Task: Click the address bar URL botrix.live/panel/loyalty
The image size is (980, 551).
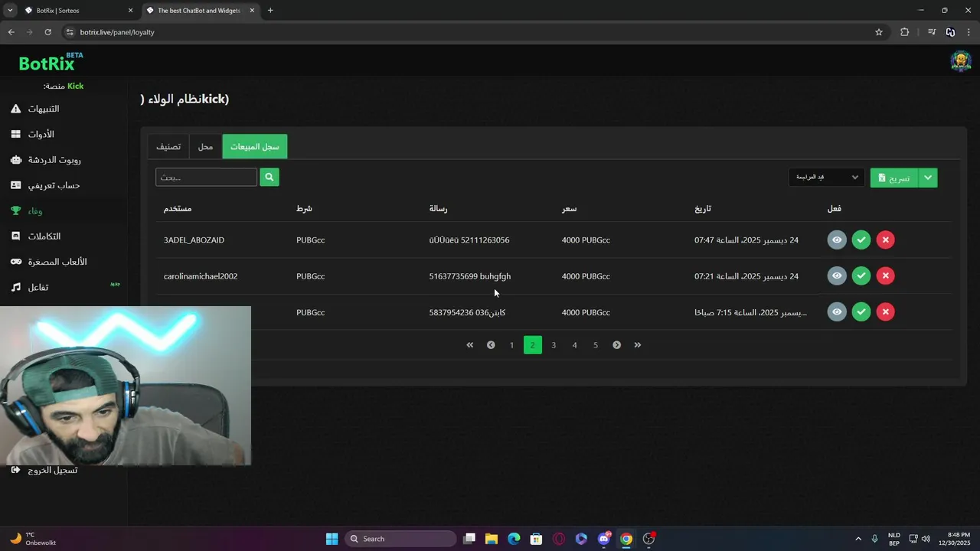Action: (117, 32)
